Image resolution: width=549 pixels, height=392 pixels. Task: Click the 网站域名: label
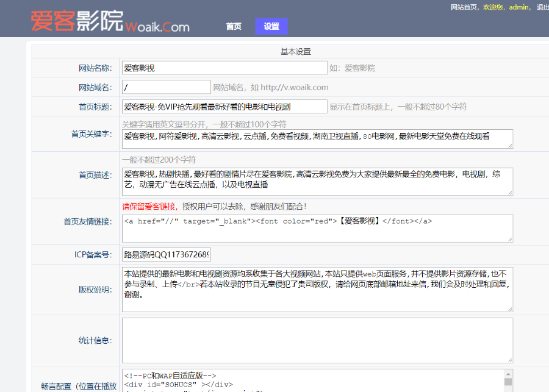pyautogui.click(x=95, y=87)
